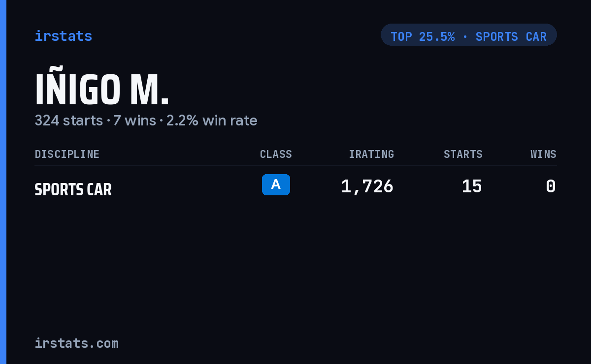The width and height of the screenshot is (591, 364).
Task: Click the 15 starts value
Action: coord(472,186)
